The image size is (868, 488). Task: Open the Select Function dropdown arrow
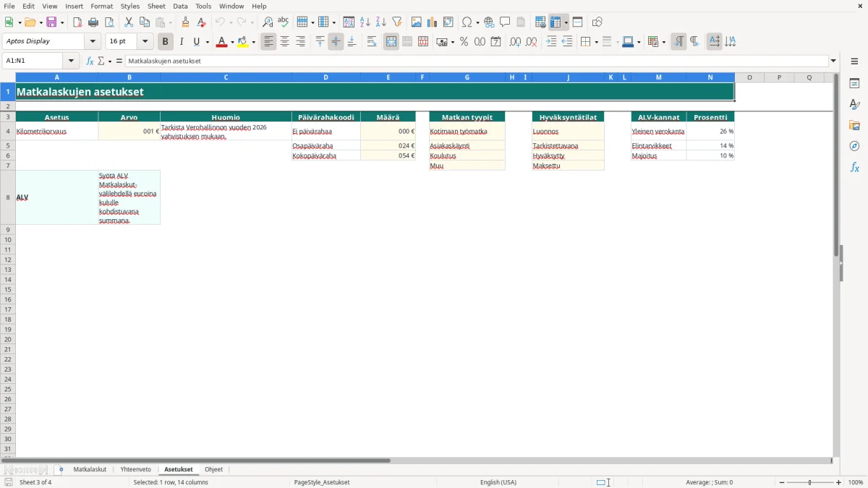(x=109, y=61)
